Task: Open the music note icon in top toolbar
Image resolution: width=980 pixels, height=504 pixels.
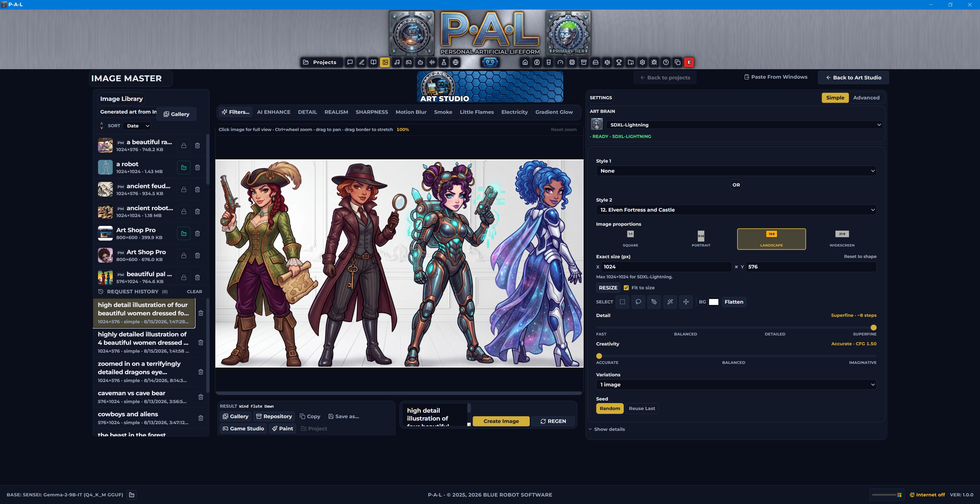Action: click(x=397, y=62)
